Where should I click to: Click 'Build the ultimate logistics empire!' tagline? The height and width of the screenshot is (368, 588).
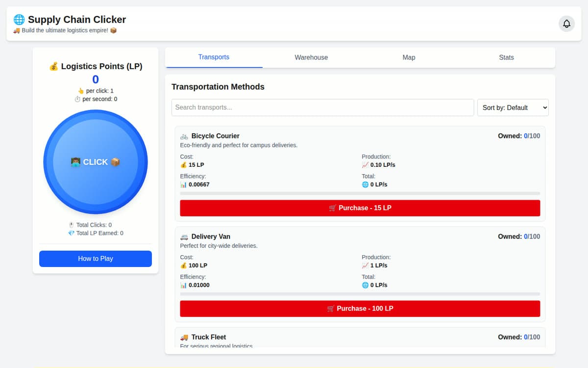[65, 30]
